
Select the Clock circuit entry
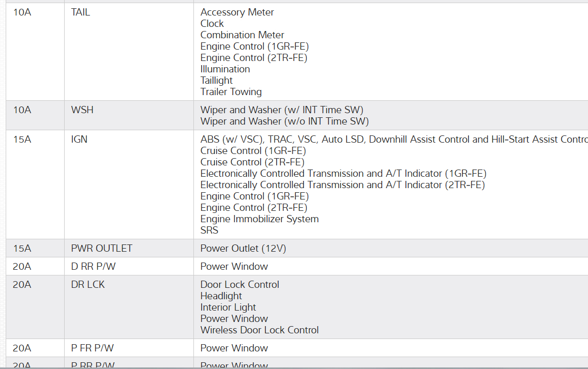pos(212,24)
